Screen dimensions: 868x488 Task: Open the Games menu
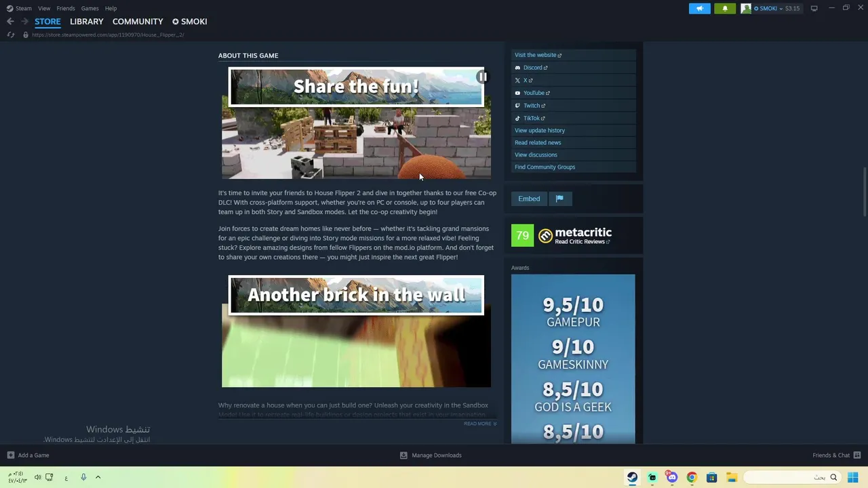pyautogui.click(x=90, y=8)
